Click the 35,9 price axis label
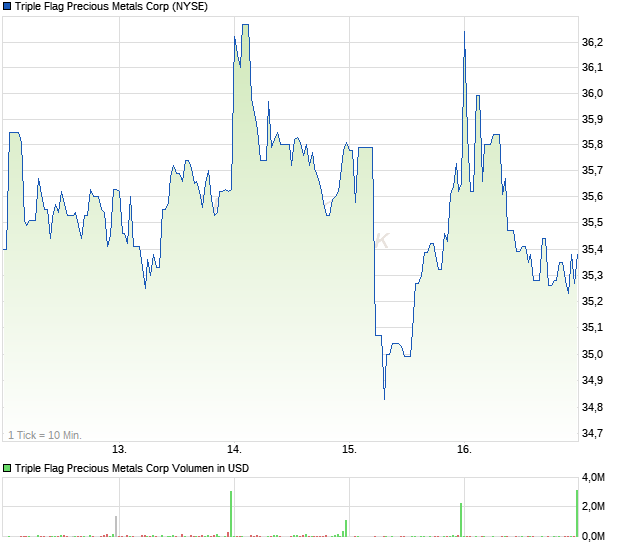Screen dimensions: 620x546 [592, 119]
